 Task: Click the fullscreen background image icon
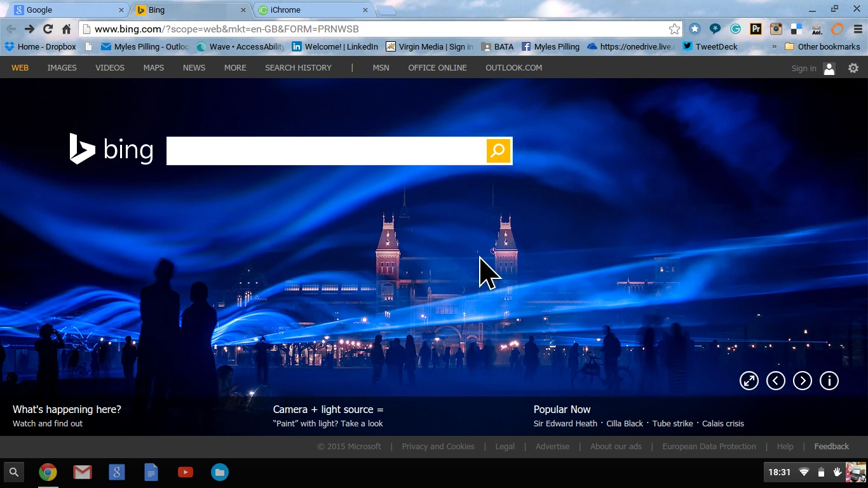pos(749,381)
